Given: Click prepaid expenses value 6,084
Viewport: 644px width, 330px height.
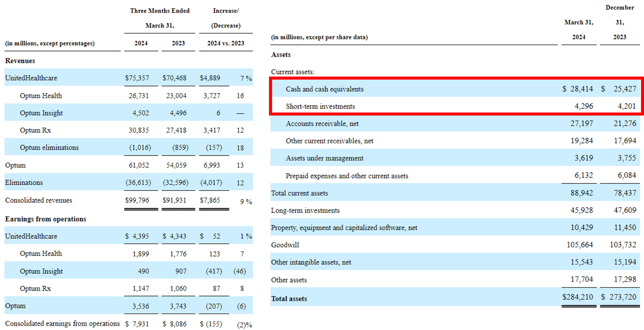Looking at the screenshot, I should [627, 175].
